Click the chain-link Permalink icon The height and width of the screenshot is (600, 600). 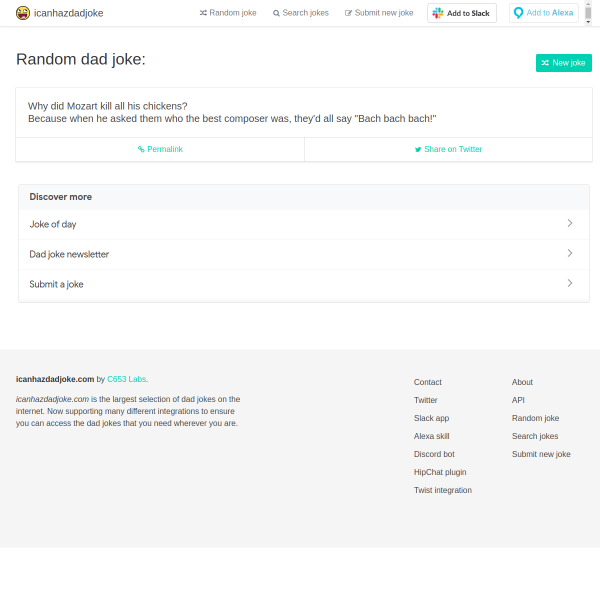pyautogui.click(x=141, y=149)
